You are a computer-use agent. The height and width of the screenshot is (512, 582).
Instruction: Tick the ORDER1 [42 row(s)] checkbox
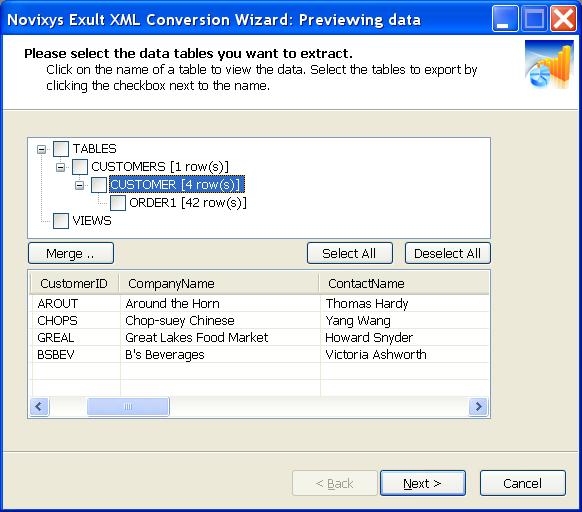[118, 203]
